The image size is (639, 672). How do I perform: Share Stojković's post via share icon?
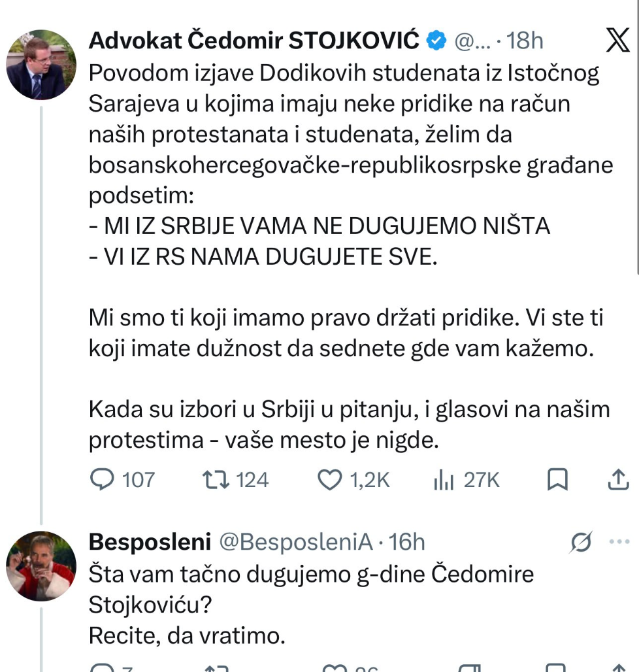619,480
